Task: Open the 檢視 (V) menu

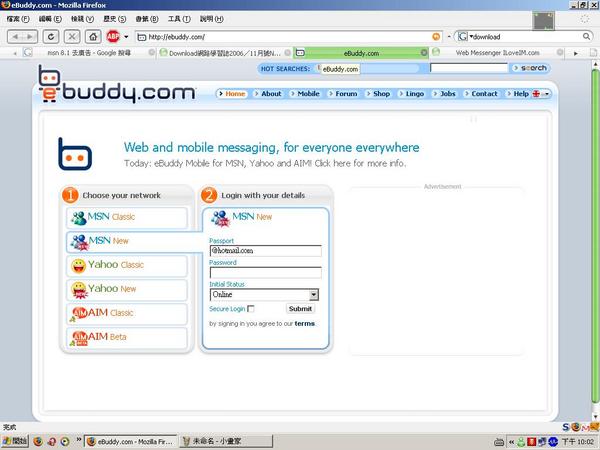Action: click(x=82, y=19)
